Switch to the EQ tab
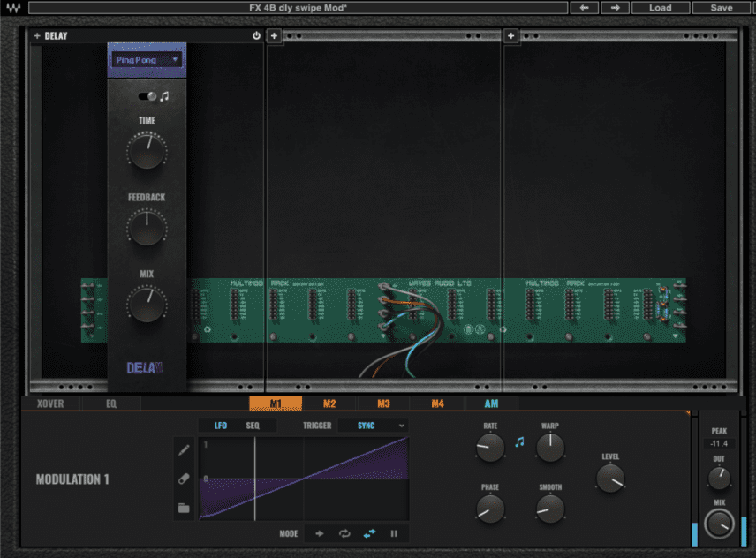The image size is (756, 558). coord(111,403)
